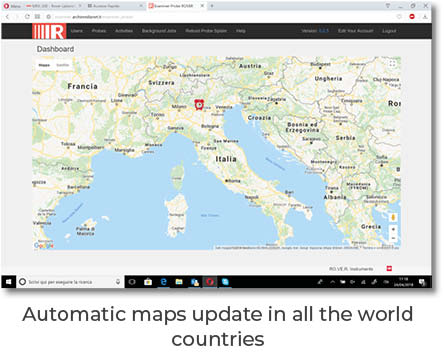Click the Logout link

pyautogui.click(x=389, y=31)
